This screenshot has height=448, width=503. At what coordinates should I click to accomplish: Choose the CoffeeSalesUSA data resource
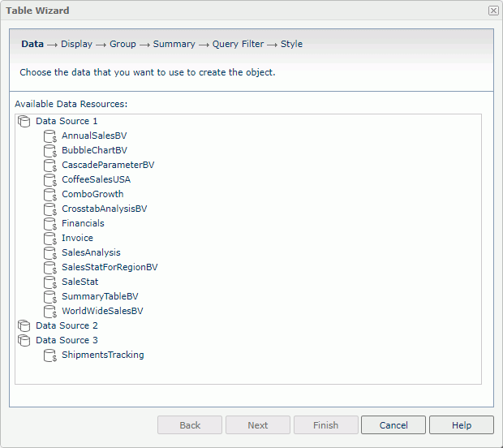(x=97, y=179)
